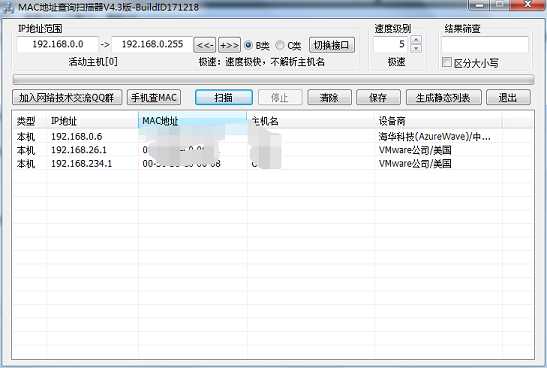Exit using the 退出 button
This screenshot has width=547, height=368.
pyautogui.click(x=508, y=97)
